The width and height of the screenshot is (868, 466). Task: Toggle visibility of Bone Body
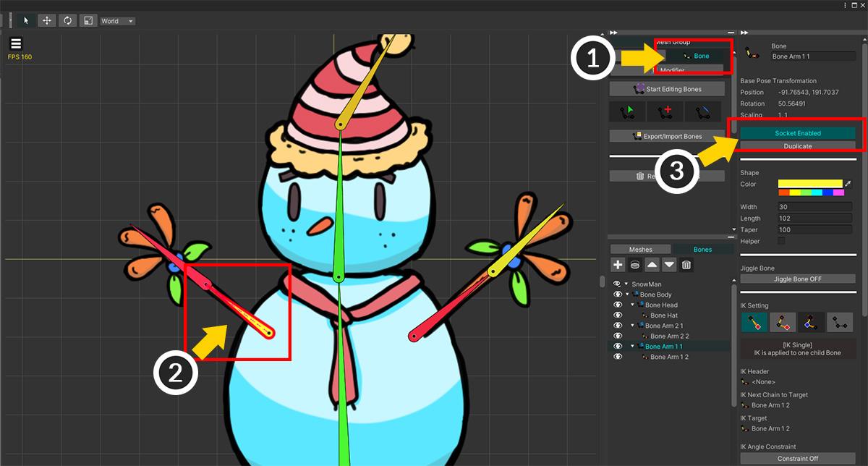(618, 295)
